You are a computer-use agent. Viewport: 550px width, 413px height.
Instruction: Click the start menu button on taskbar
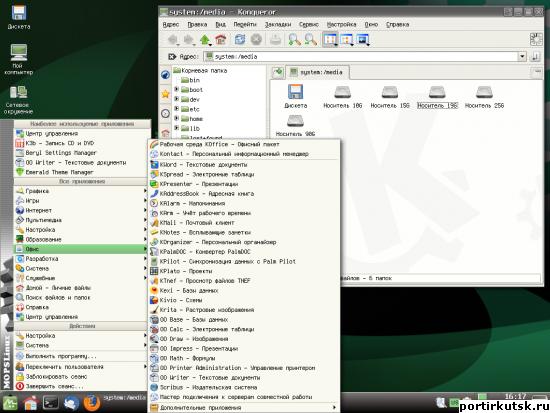[10, 403]
